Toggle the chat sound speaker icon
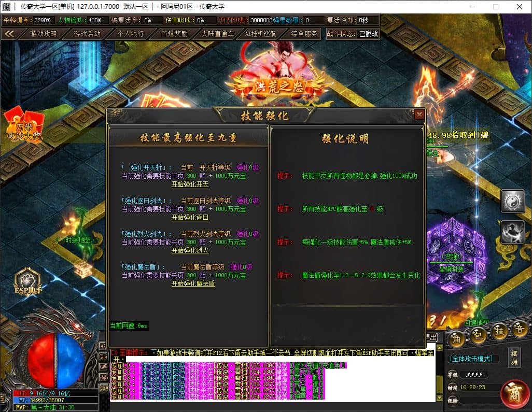 click(x=103, y=346)
